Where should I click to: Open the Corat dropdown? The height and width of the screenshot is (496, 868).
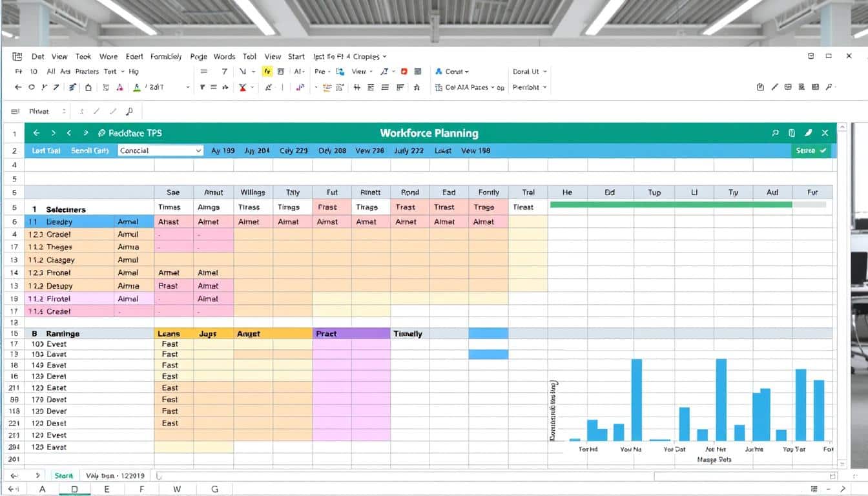(x=452, y=72)
